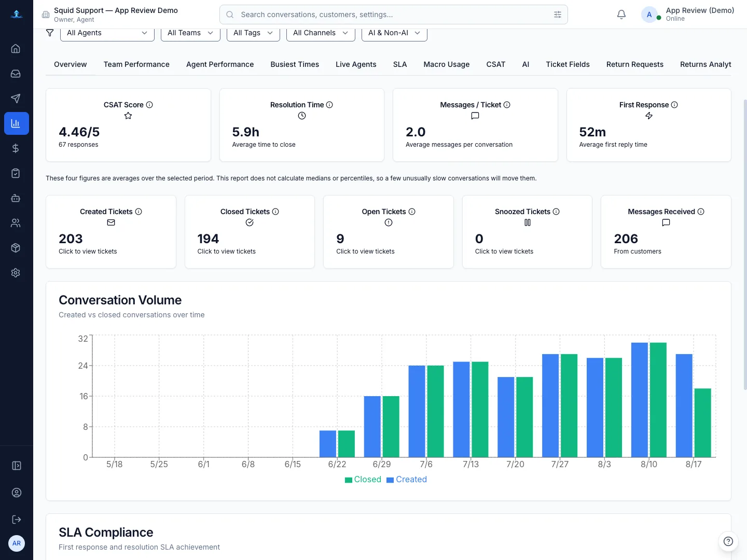Focus the search conversations input field
747x560 pixels.
394,15
